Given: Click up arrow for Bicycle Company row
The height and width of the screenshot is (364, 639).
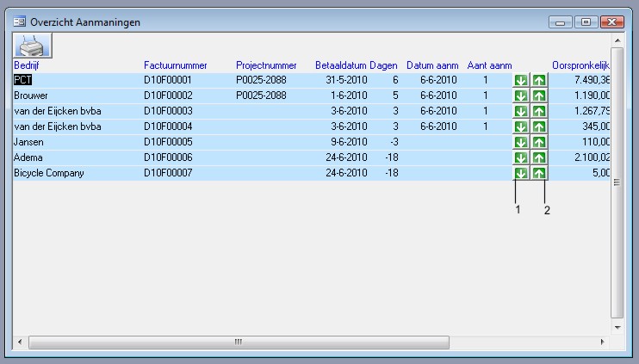Looking at the screenshot, I should (x=539, y=173).
